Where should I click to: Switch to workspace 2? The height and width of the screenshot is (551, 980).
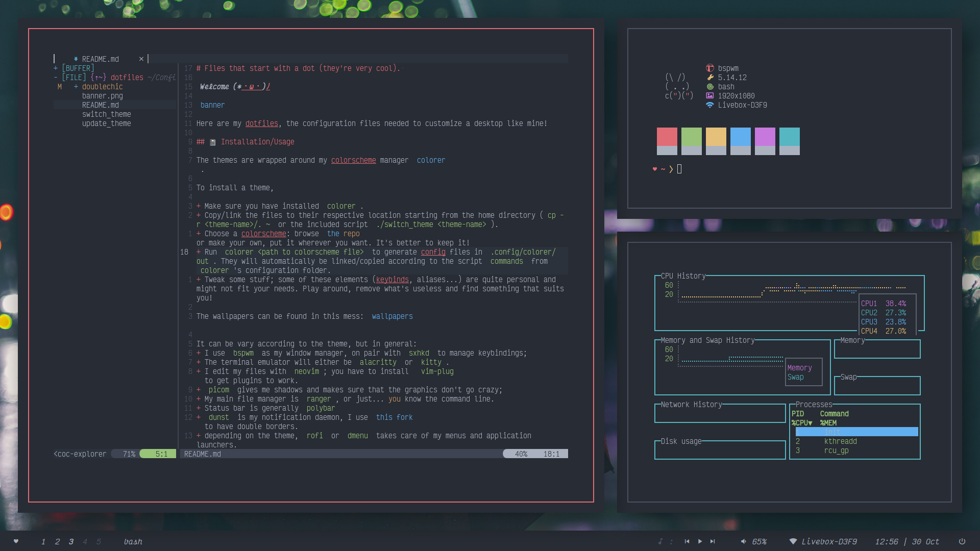tap(57, 542)
